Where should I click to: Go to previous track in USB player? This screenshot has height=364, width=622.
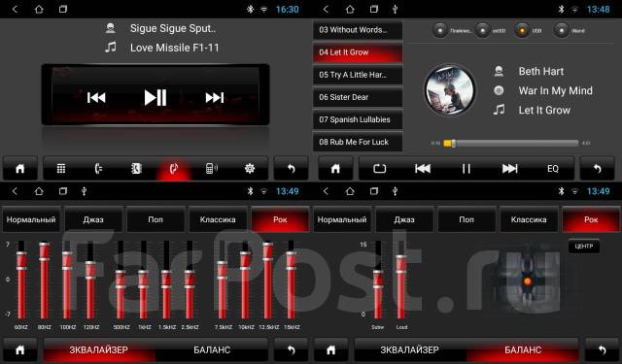point(423,169)
